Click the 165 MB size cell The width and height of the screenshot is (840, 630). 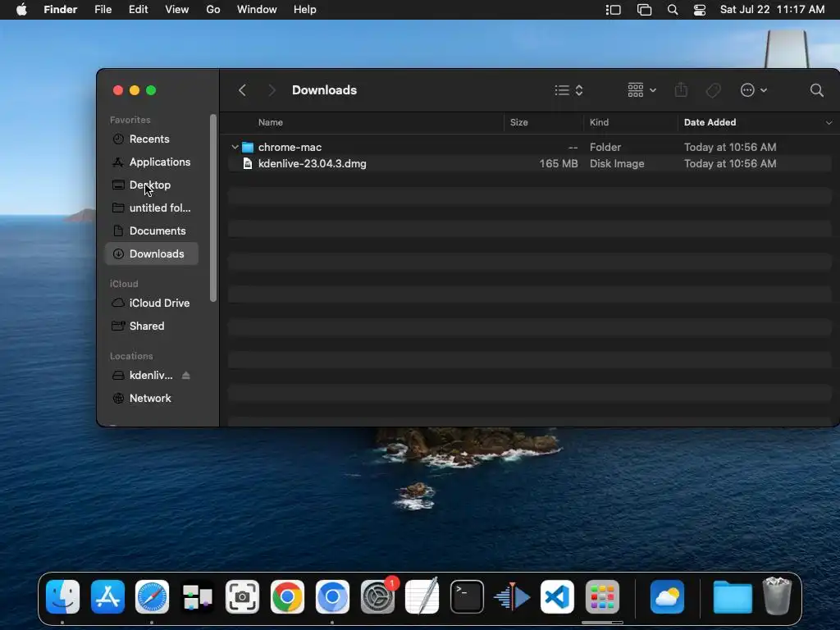pyautogui.click(x=558, y=163)
